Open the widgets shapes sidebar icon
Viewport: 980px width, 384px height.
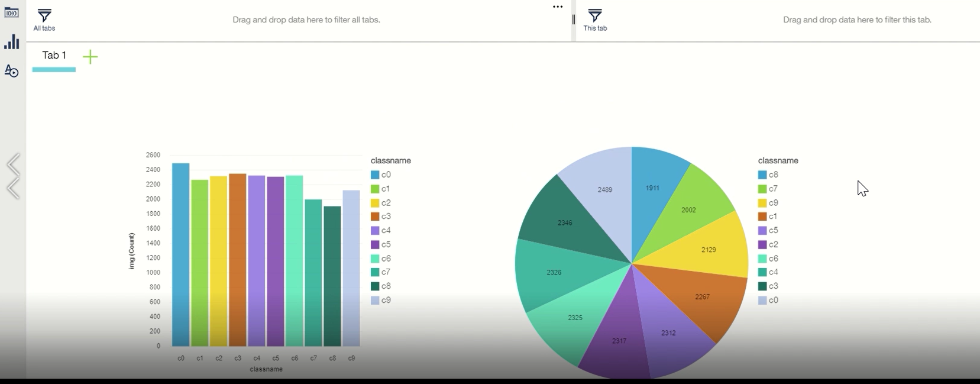pyautogui.click(x=11, y=71)
